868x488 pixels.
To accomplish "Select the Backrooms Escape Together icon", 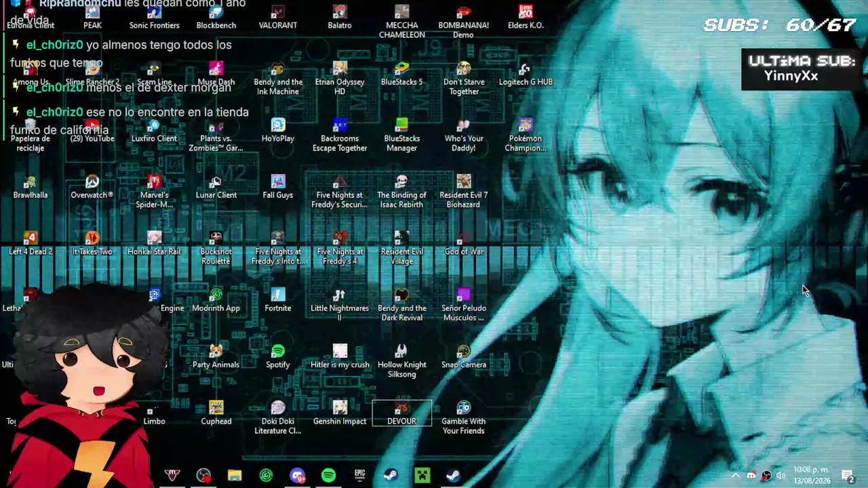I will [340, 136].
